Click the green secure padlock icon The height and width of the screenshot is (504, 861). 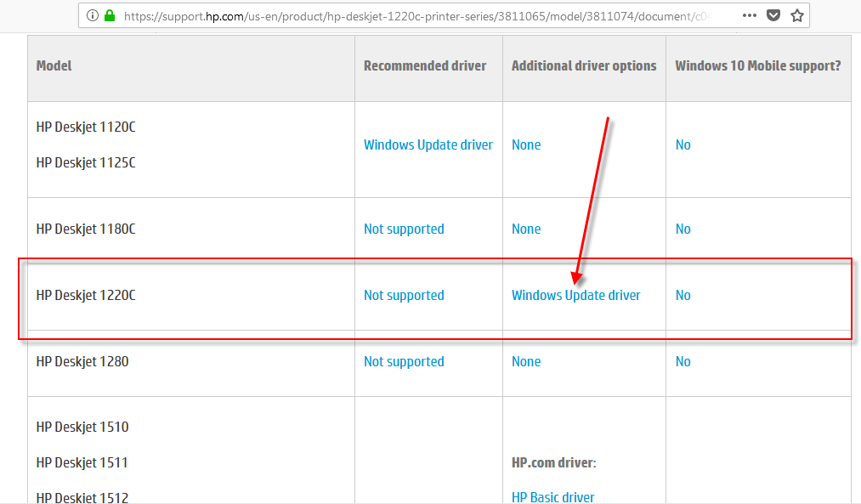[x=110, y=15]
